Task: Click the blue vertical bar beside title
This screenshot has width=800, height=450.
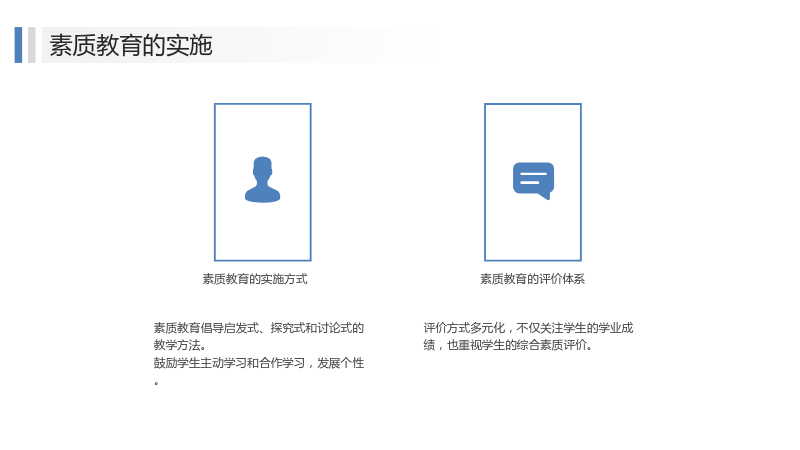Action: pos(18,45)
